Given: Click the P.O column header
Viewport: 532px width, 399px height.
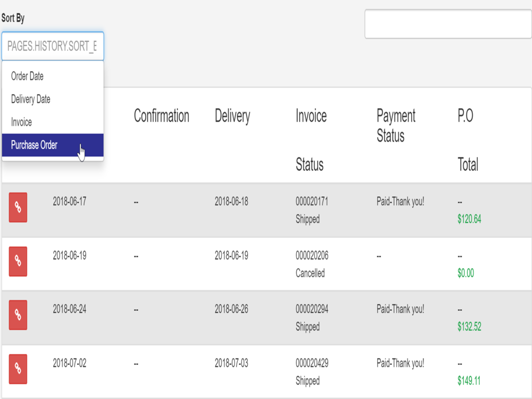Looking at the screenshot, I should 465,115.
